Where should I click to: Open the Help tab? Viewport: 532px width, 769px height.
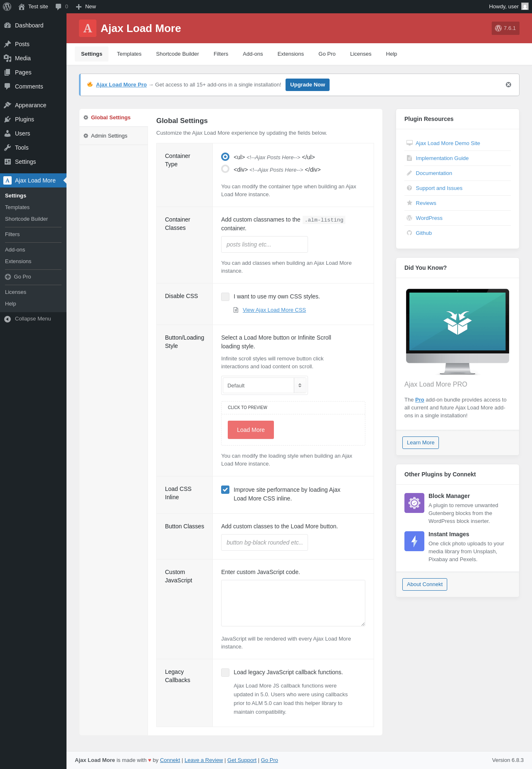click(x=392, y=54)
